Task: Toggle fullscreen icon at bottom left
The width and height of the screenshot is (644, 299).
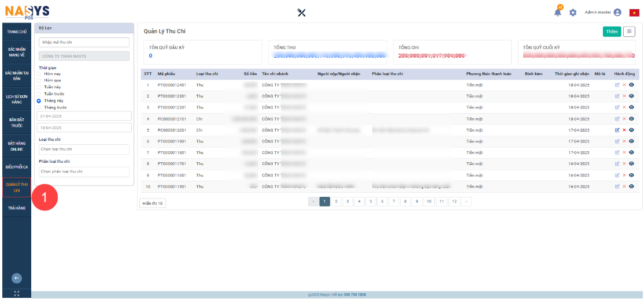Action: 16,294
